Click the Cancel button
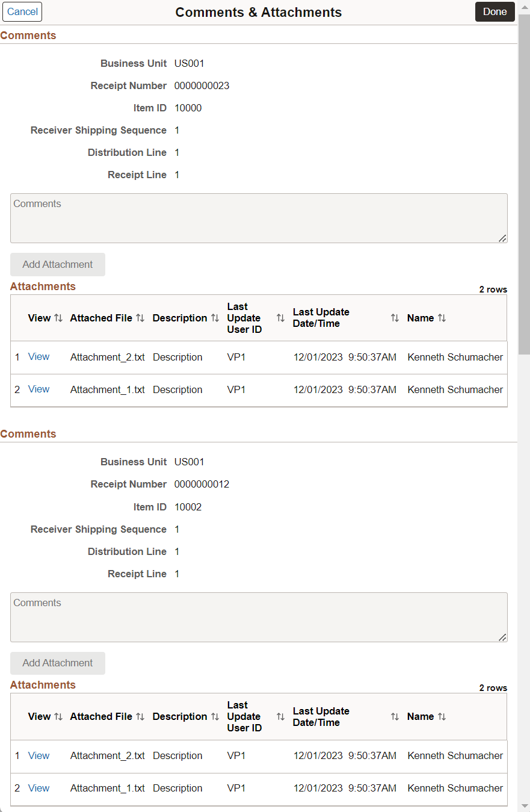The width and height of the screenshot is (530, 812). (x=22, y=11)
